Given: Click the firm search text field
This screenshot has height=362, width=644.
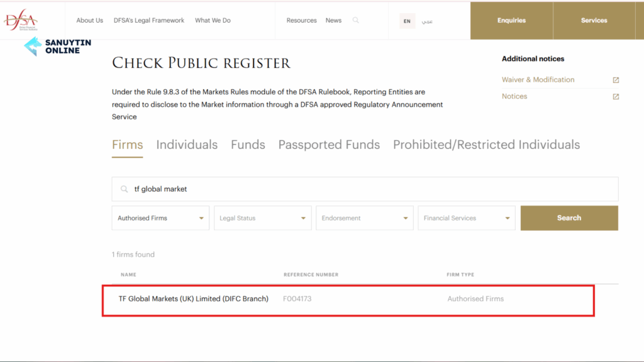Looking at the screenshot, I should click(365, 189).
